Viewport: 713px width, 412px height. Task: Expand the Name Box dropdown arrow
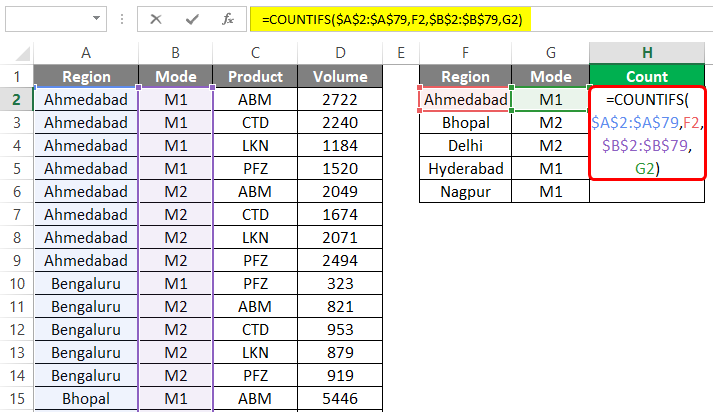[x=95, y=18]
